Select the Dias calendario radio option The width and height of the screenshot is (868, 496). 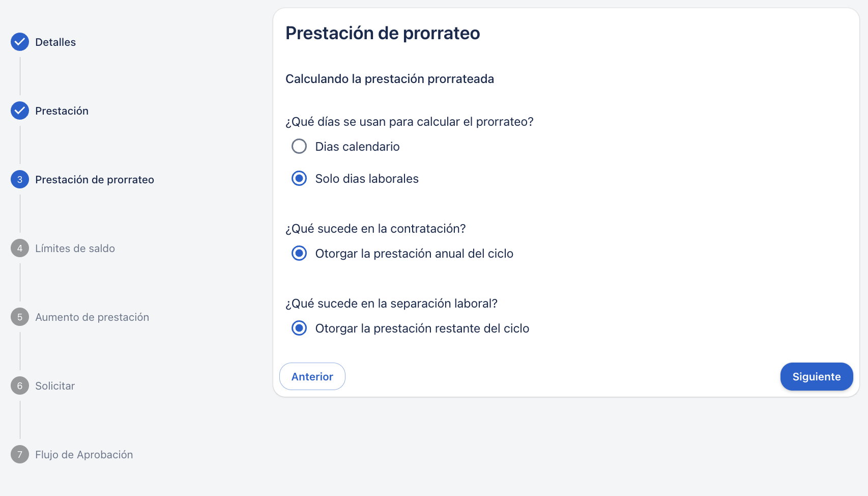299,146
